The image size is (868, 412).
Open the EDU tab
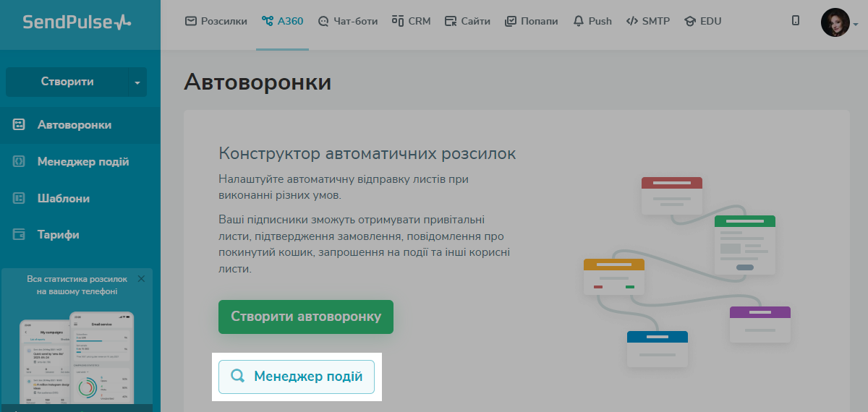pyautogui.click(x=702, y=21)
